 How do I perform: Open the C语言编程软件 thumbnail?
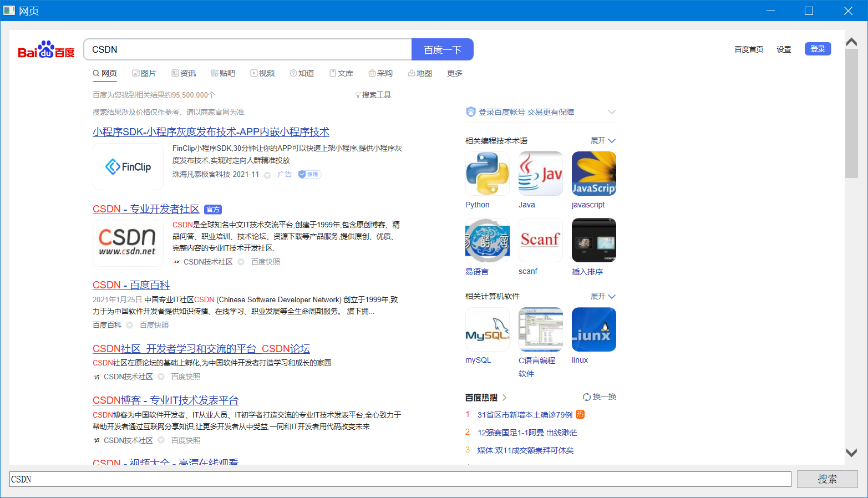click(x=540, y=329)
